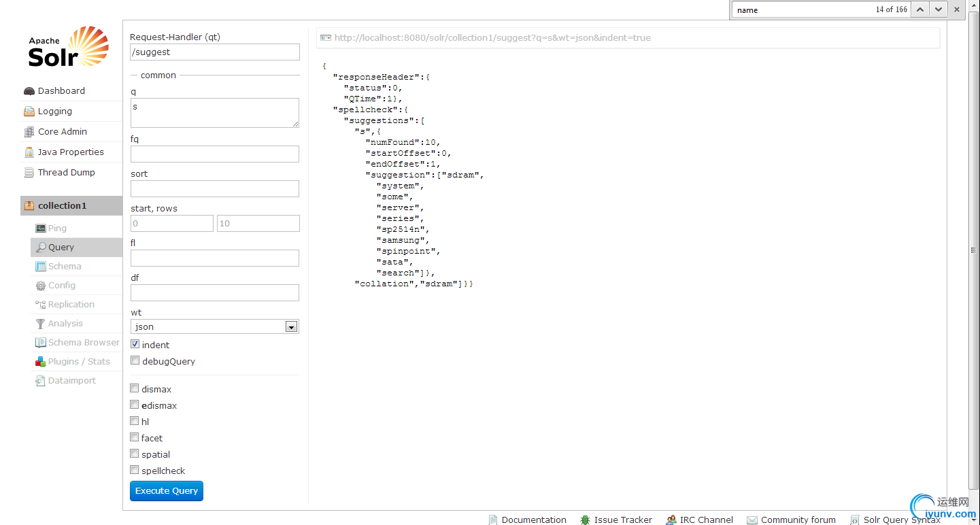Enable the edismax checkbox
Screen dimensions: 980x525
click(x=135, y=405)
